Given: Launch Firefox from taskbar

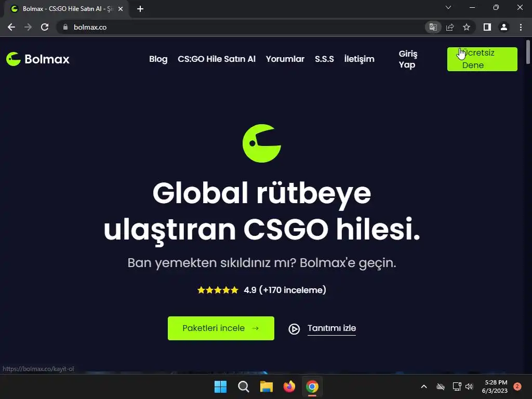Looking at the screenshot, I should tap(289, 387).
